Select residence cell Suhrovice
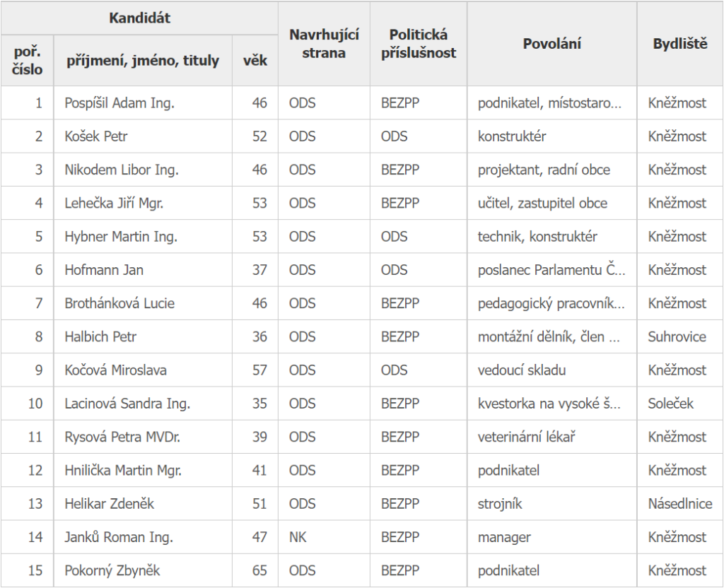 click(x=677, y=336)
